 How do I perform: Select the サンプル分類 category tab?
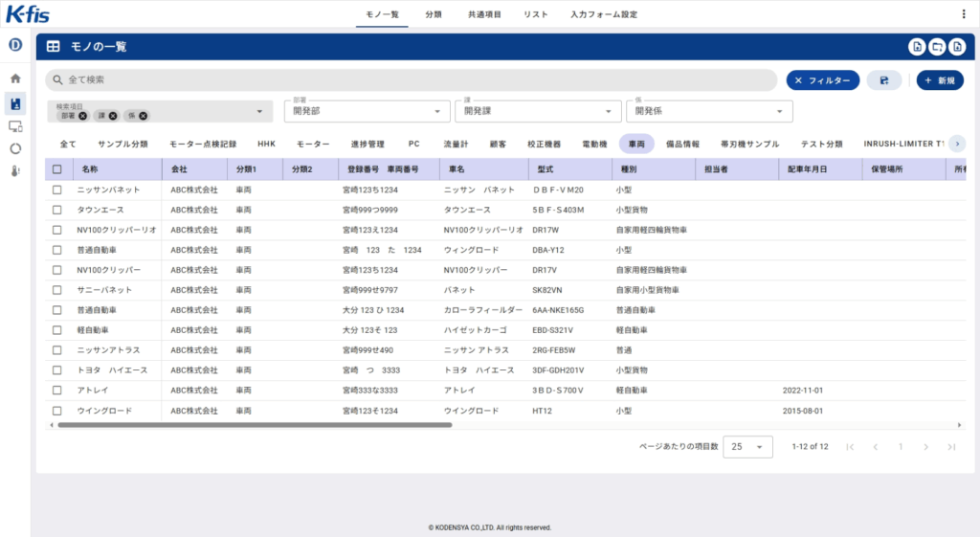pos(122,144)
